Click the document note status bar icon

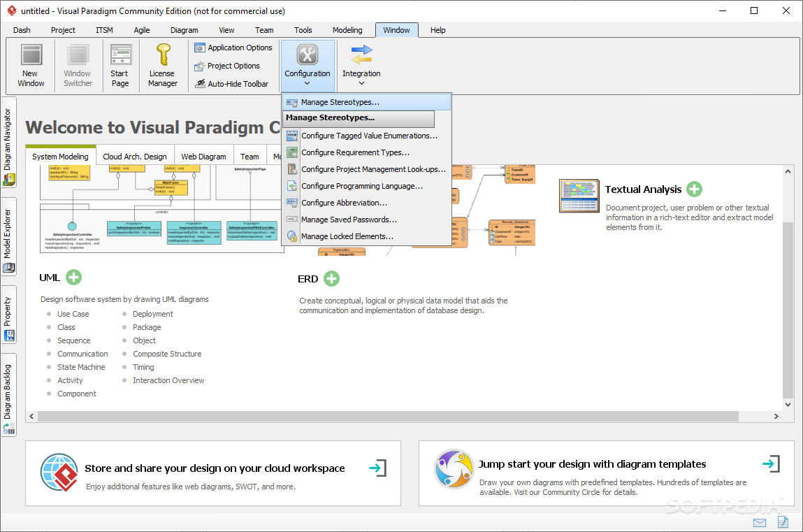pos(783,522)
